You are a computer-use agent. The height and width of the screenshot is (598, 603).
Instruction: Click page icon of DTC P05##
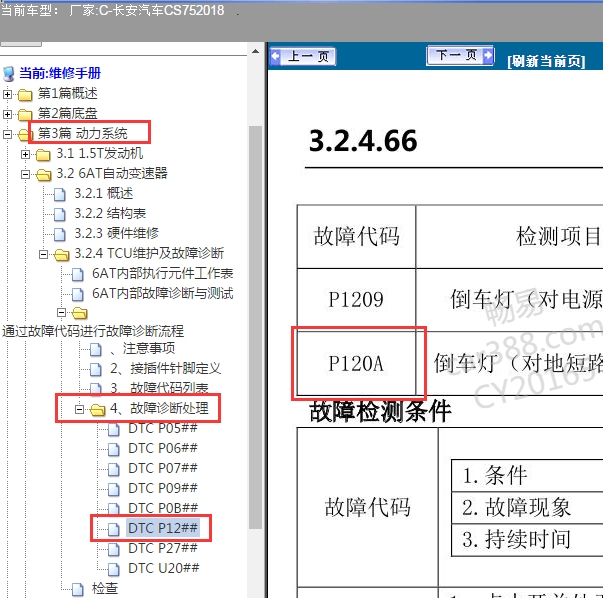point(114,430)
